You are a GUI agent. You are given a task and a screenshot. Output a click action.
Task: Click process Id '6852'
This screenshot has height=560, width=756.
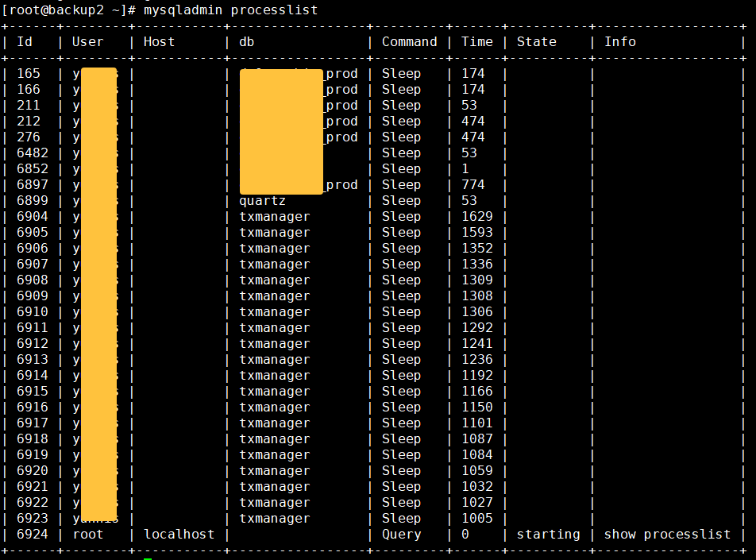tap(33, 169)
